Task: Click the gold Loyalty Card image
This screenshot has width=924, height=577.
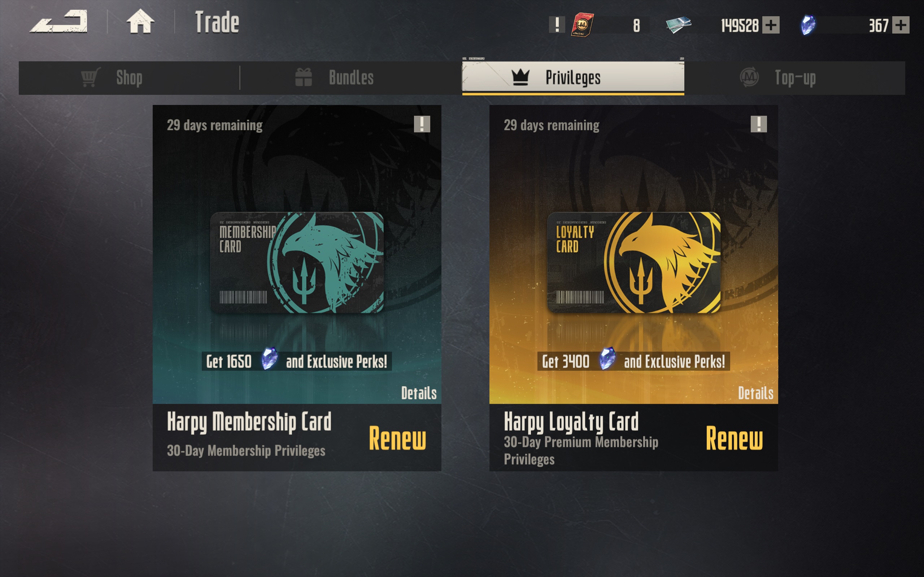Action: [634, 263]
